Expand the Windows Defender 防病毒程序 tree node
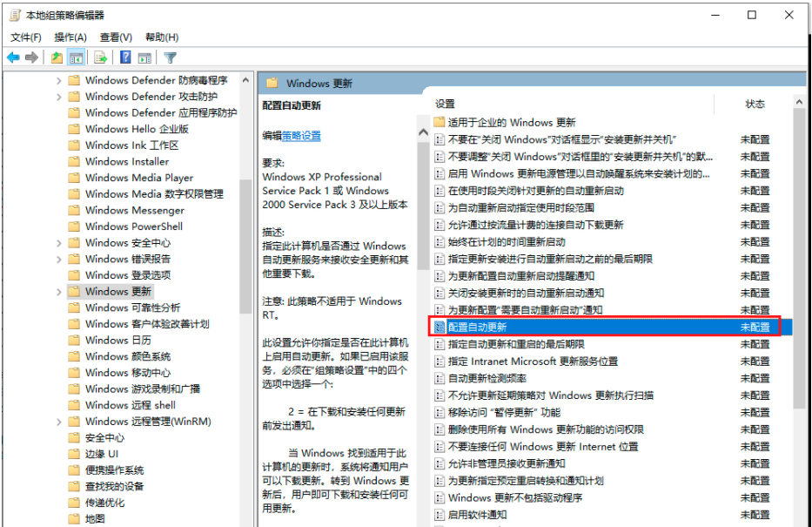This screenshot has width=812, height=527. [x=59, y=80]
